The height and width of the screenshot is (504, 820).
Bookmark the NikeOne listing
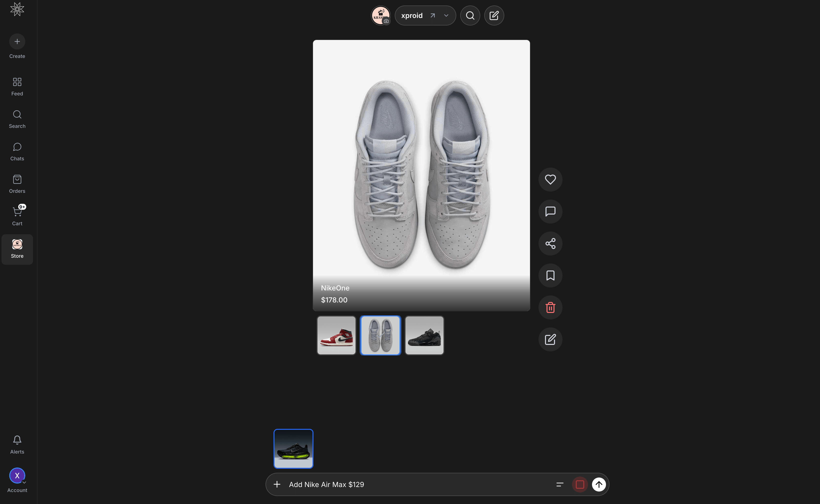(x=550, y=275)
